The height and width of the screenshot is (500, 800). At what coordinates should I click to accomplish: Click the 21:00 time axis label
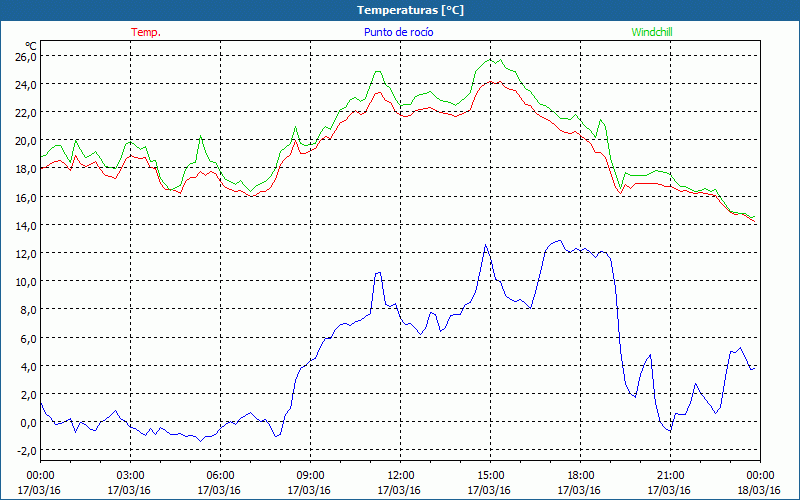[x=670, y=476]
